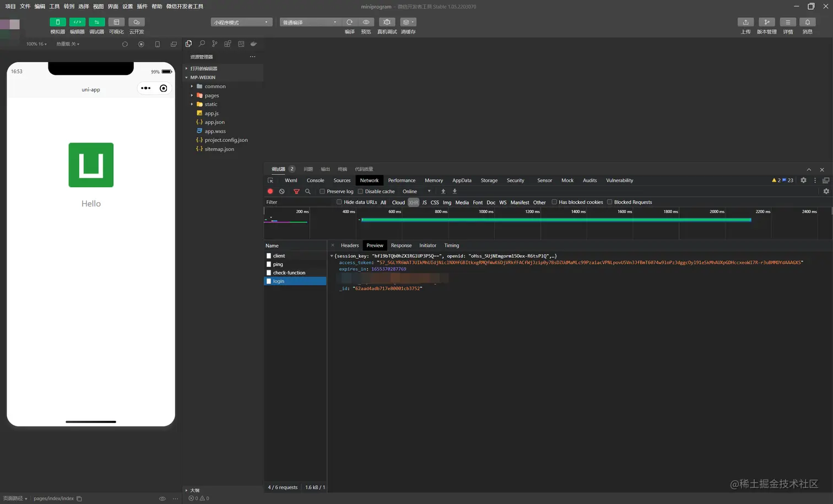Viewport: 833px width, 504px height.
Task: Open real device debugging (真机调试)
Action: click(387, 22)
